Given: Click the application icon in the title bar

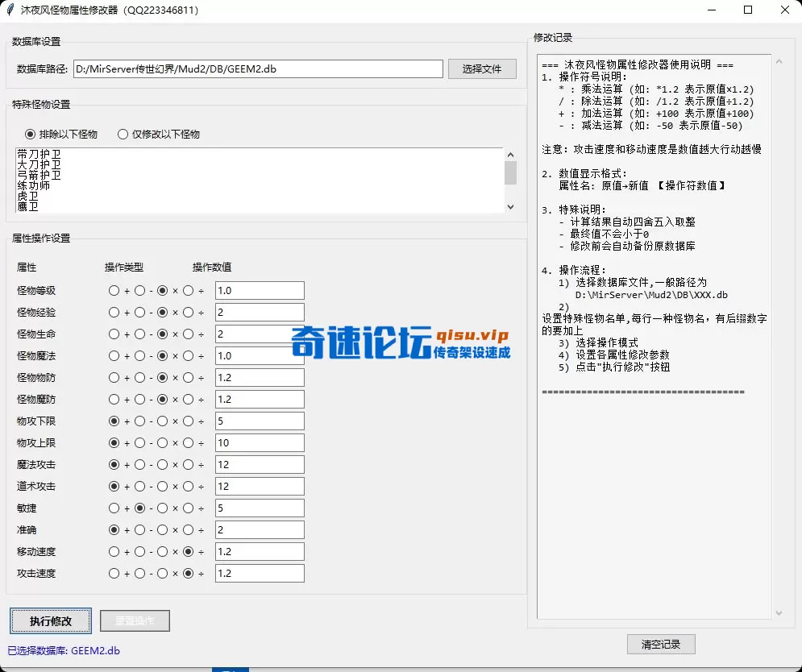Looking at the screenshot, I should point(12,10).
